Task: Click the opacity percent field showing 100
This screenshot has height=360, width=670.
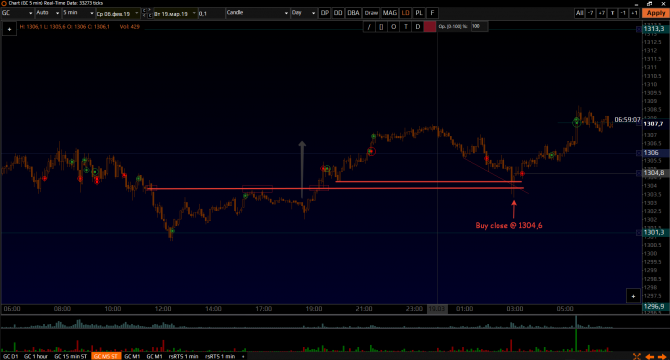Action: 479,26
